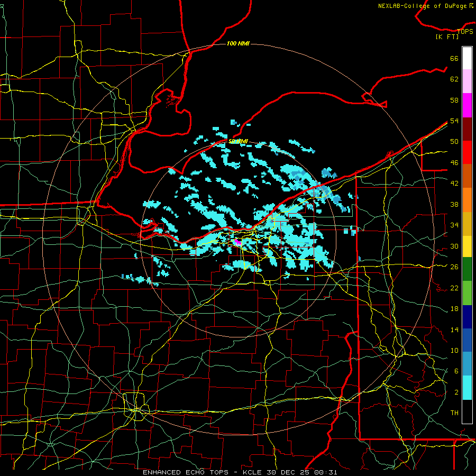
Task: Click the light green 22 kft legend swatch
Action: pos(467,293)
